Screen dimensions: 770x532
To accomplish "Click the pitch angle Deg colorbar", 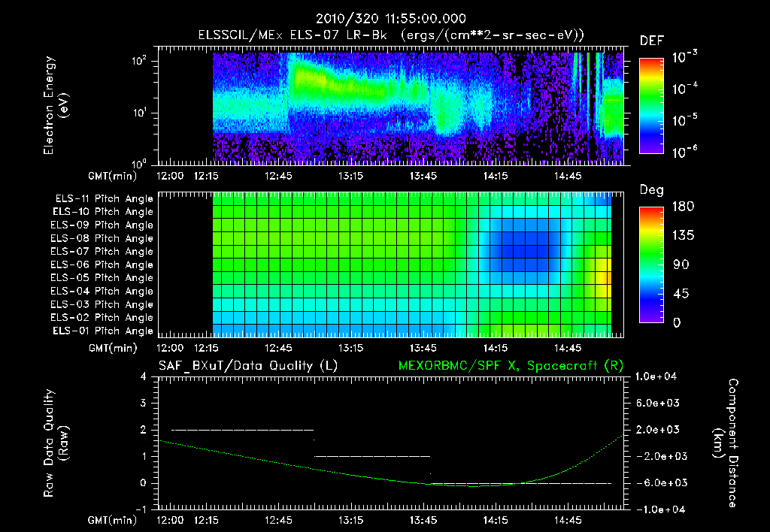I will point(652,264).
